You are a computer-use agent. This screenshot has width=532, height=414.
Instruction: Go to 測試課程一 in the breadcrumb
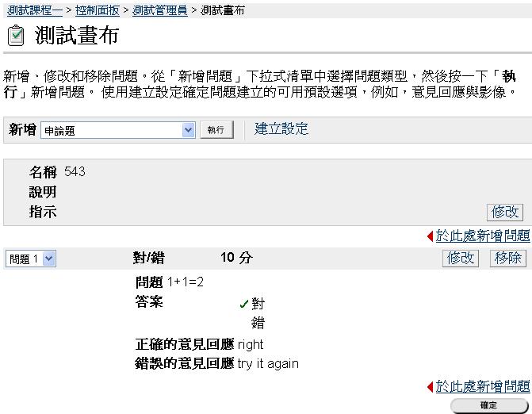pos(34,11)
